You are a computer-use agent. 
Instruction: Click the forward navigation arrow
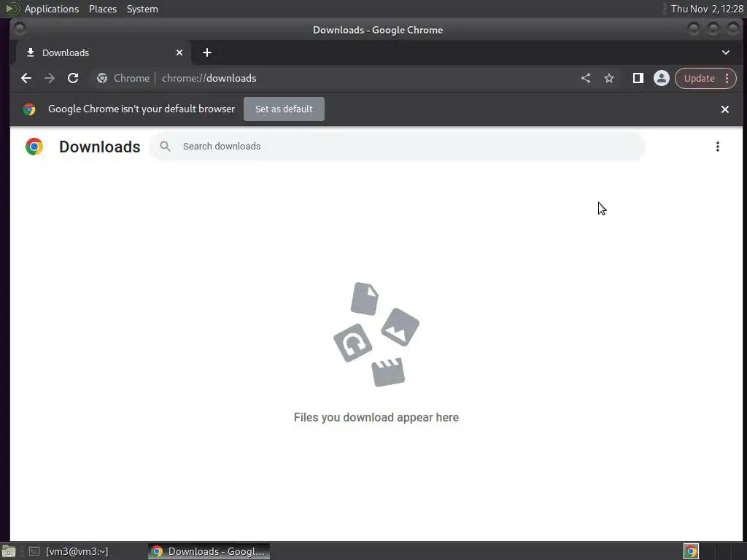pos(50,78)
